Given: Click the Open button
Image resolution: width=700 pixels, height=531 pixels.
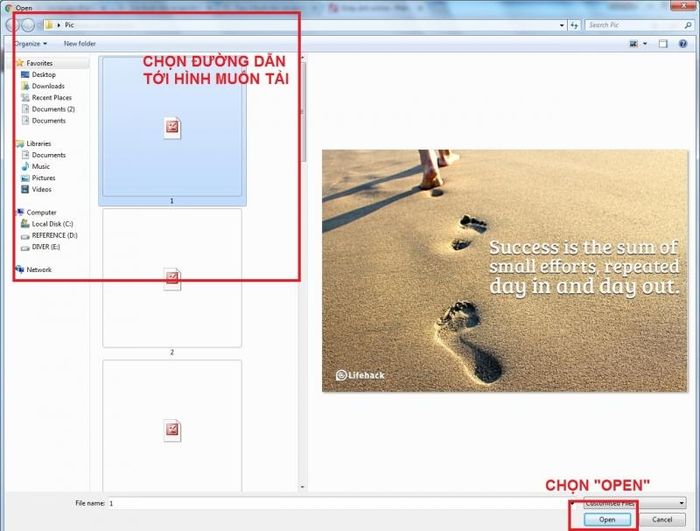Looking at the screenshot, I should click(607, 519).
